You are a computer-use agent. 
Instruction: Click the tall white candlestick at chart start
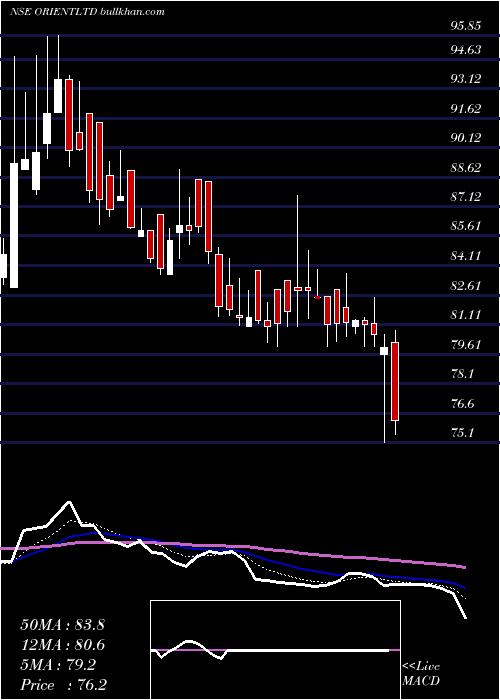14,225
